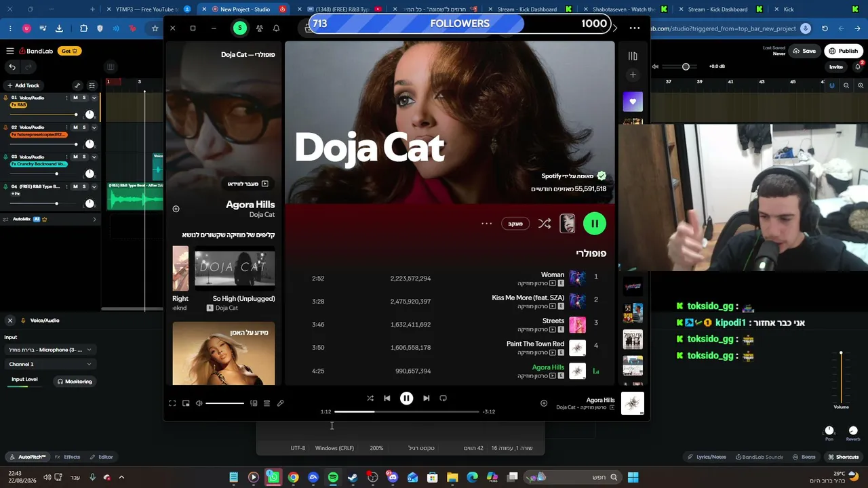Skip to the next track in Spotify

pyautogui.click(x=426, y=399)
